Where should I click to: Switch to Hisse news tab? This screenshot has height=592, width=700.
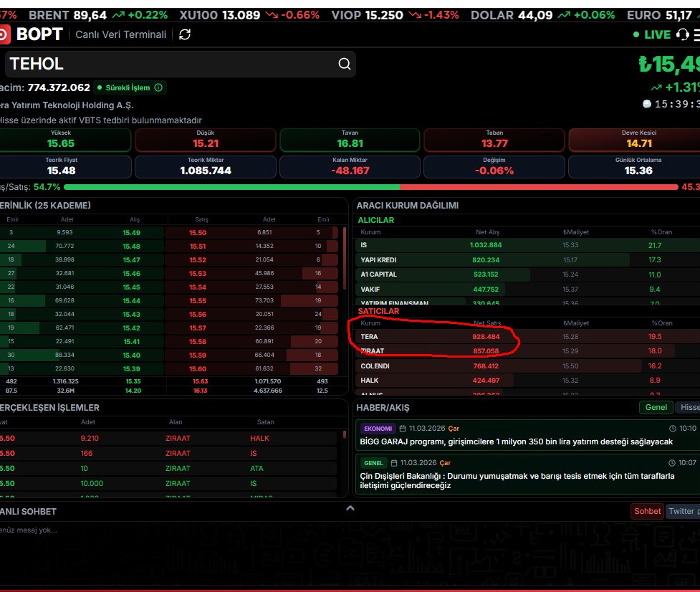pyautogui.click(x=688, y=407)
